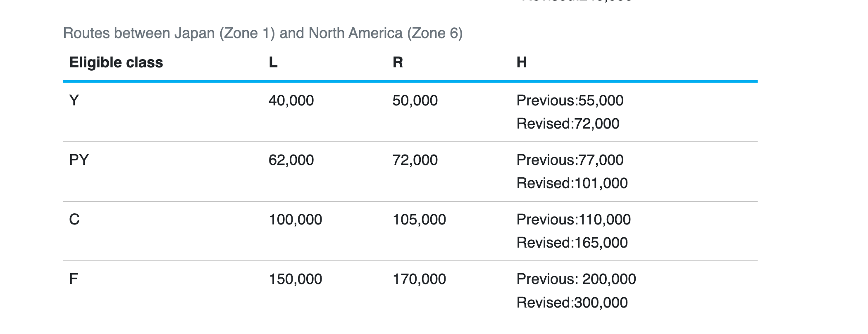Click the 150,000 value in F row
Viewport: 868px width, 334px height.
[295, 279]
